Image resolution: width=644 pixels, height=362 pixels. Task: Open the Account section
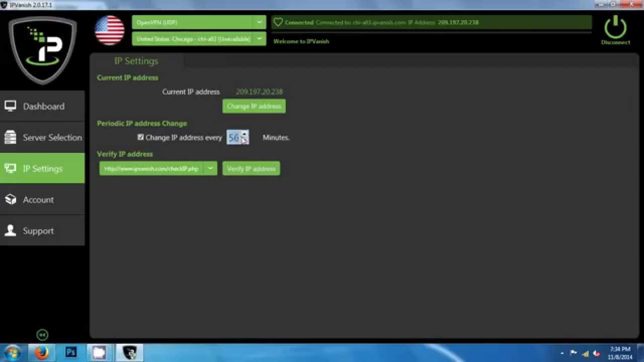(x=42, y=200)
